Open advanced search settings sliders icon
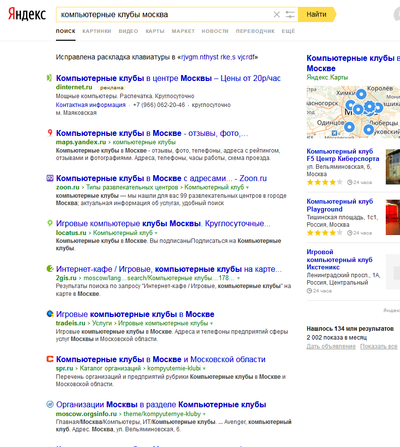Viewport: 400px width, 447px height. 290,14
